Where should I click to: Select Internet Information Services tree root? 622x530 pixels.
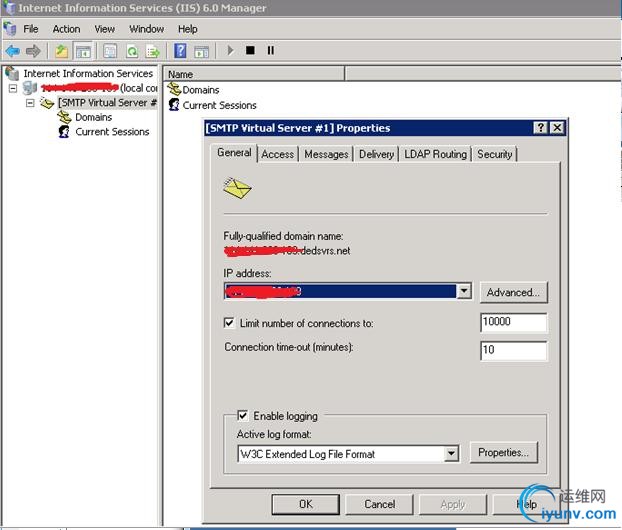88,73
